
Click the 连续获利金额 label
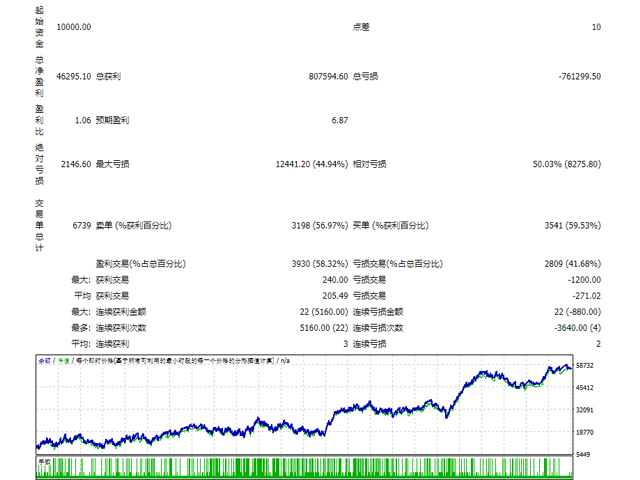pyautogui.click(x=121, y=312)
